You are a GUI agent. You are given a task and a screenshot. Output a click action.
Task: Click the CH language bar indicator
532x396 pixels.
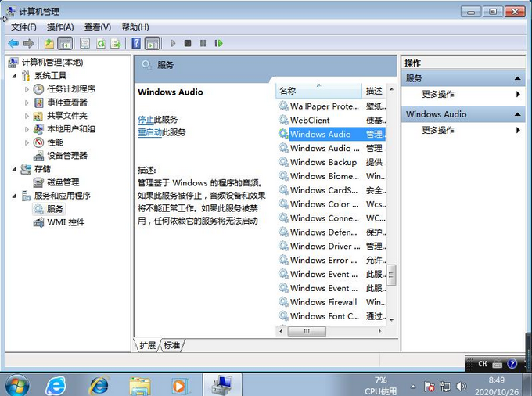pyautogui.click(x=483, y=364)
